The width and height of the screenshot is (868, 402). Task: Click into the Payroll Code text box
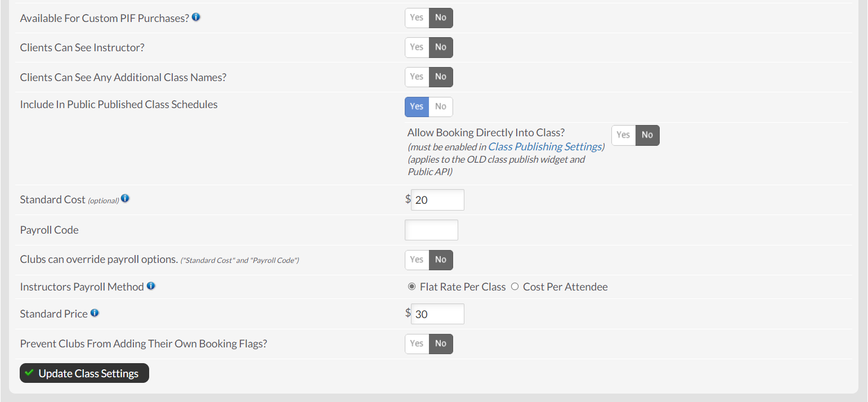coord(431,230)
